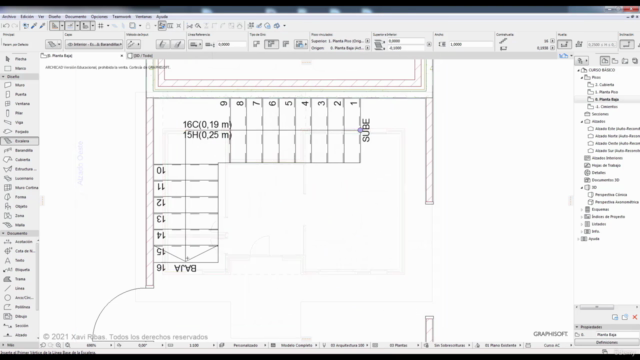Open the Documento menu
The height and width of the screenshot is (360, 640).
76,17
